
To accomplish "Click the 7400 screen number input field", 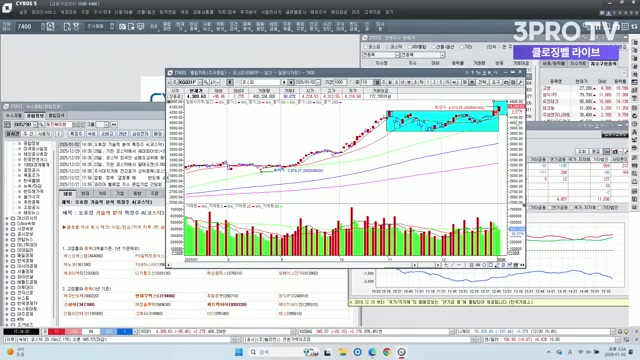I will [28, 27].
